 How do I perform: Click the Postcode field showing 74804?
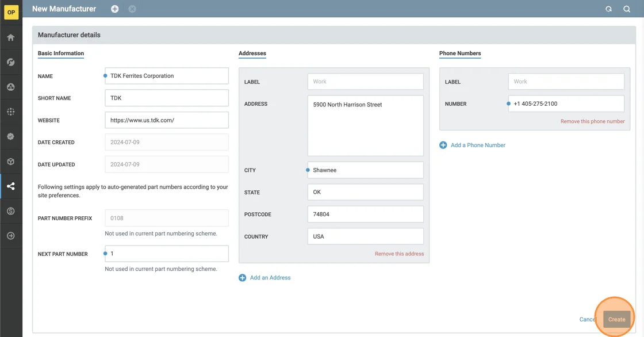pyautogui.click(x=365, y=214)
